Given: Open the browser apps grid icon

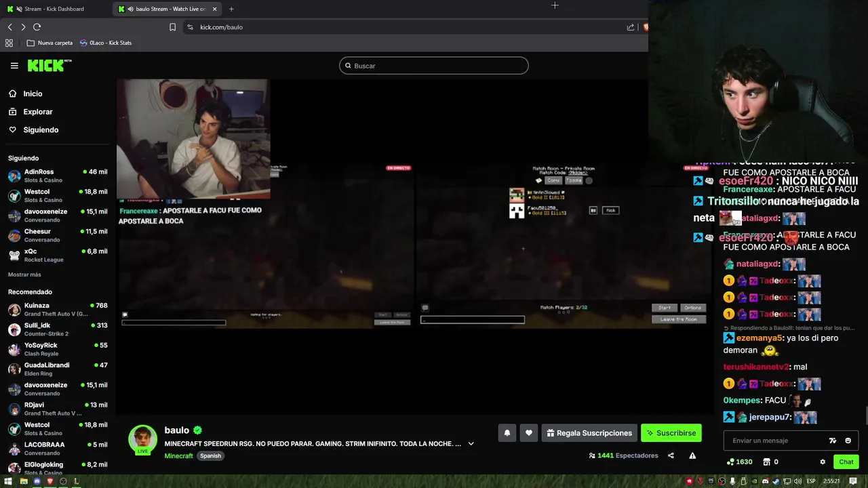Looking at the screenshot, I should (9, 43).
